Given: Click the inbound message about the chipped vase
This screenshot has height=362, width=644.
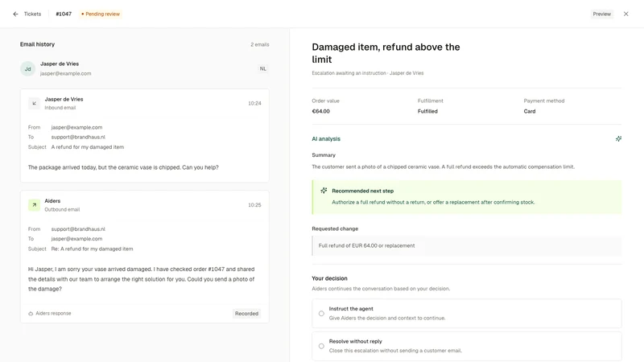Looking at the screenshot, I should 123,167.
